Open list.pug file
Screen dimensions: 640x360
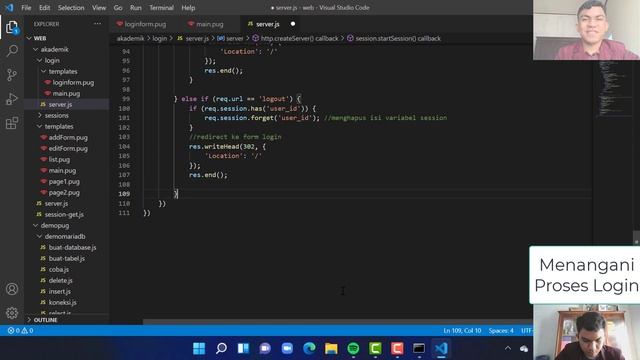[59, 160]
